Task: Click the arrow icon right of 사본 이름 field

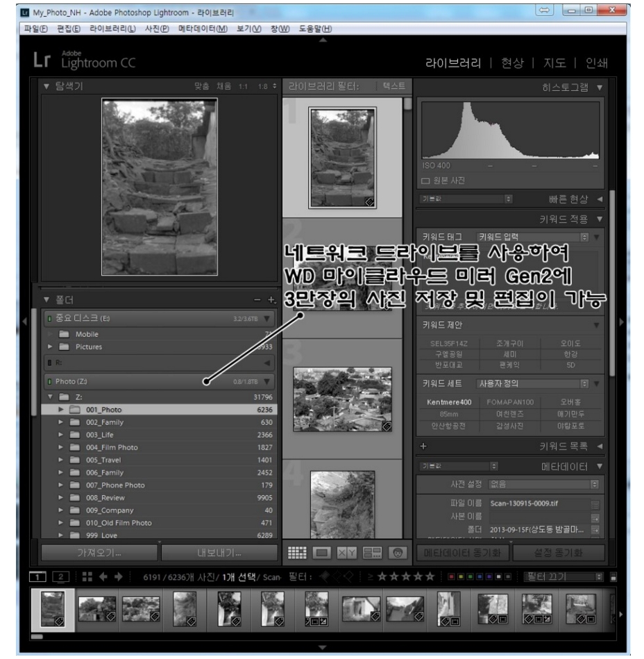Action: coord(595,517)
